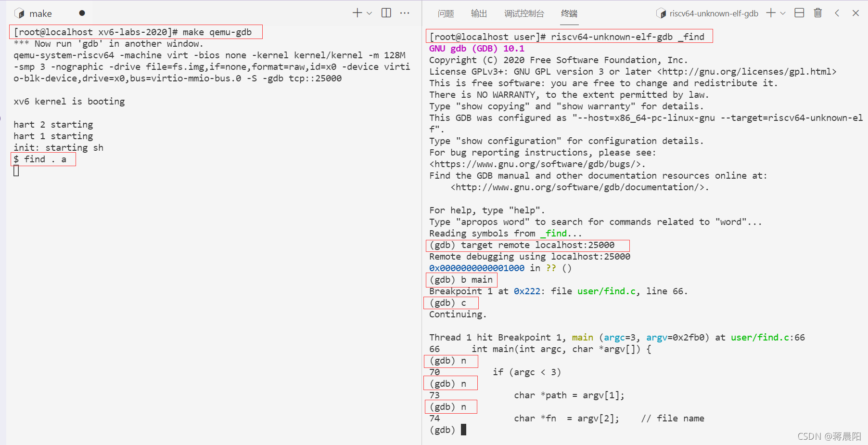Kill terminal using trash icon
The image size is (868, 445).
coord(818,13)
